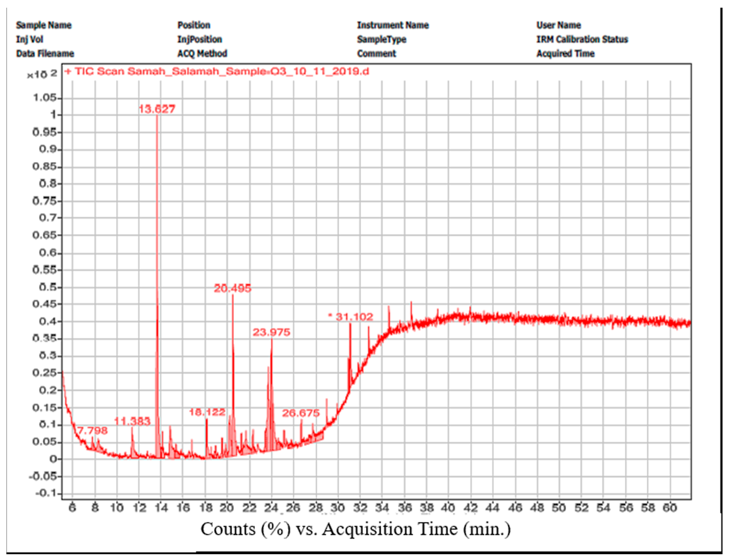Click the 26.675 peak label
Image resolution: width=730 pixels, height=560 pixels.
pyautogui.click(x=301, y=413)
